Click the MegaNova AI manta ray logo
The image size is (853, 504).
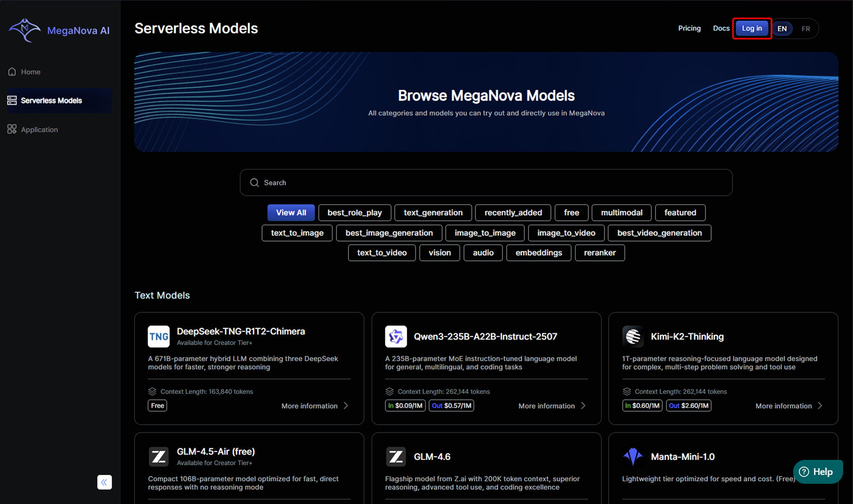click(25, 30)
